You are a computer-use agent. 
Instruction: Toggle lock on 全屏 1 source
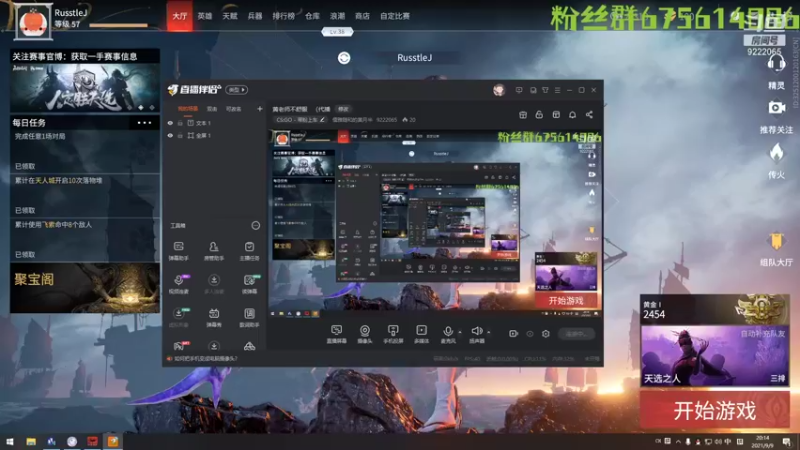pos(180,136)
